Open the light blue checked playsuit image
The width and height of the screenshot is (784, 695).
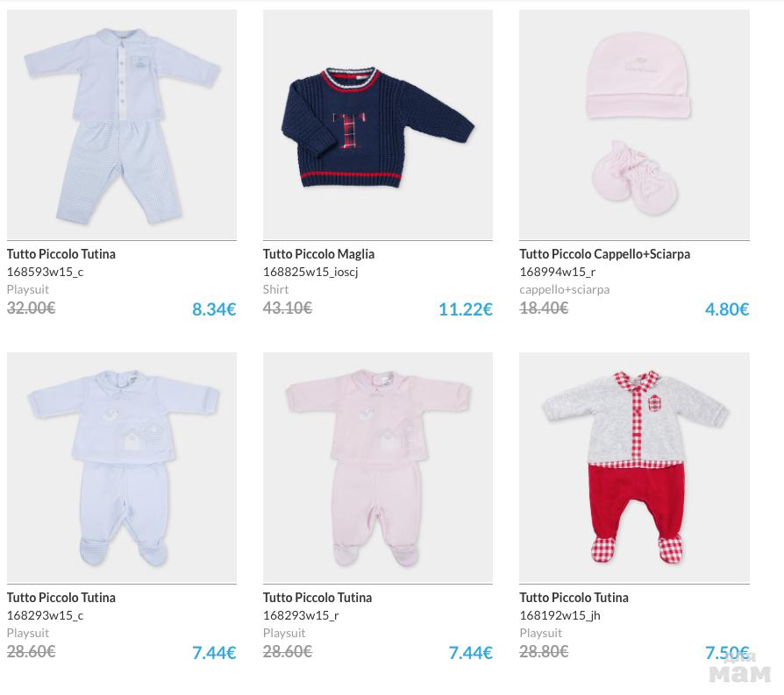pyautogui.click(x=121, y=124)
